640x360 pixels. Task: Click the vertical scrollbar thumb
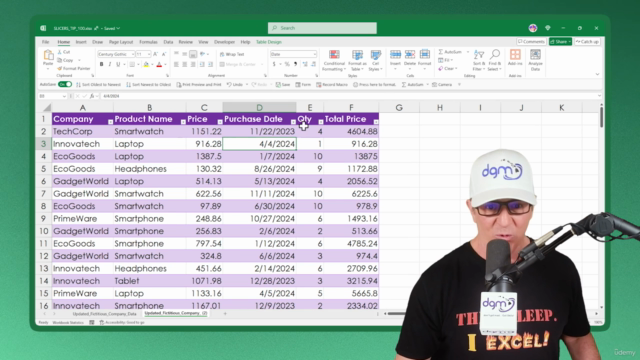point(601,117)
